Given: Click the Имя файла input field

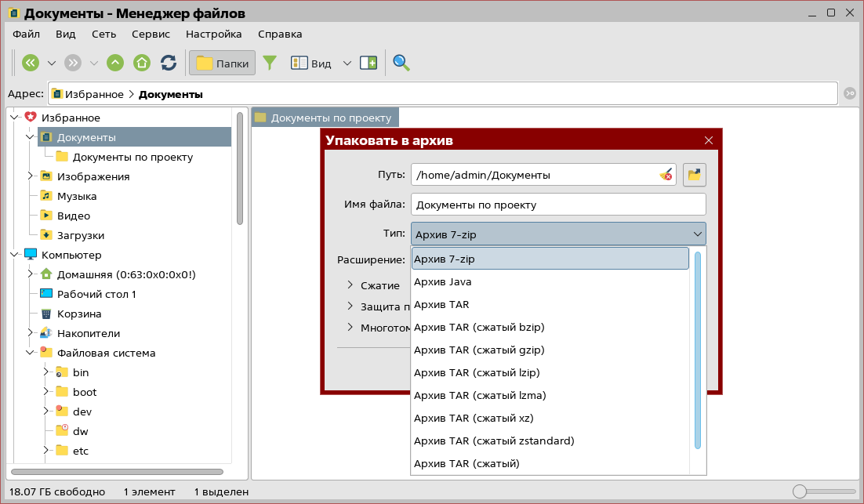Looking at the screenshot, I should pos(558,205).
